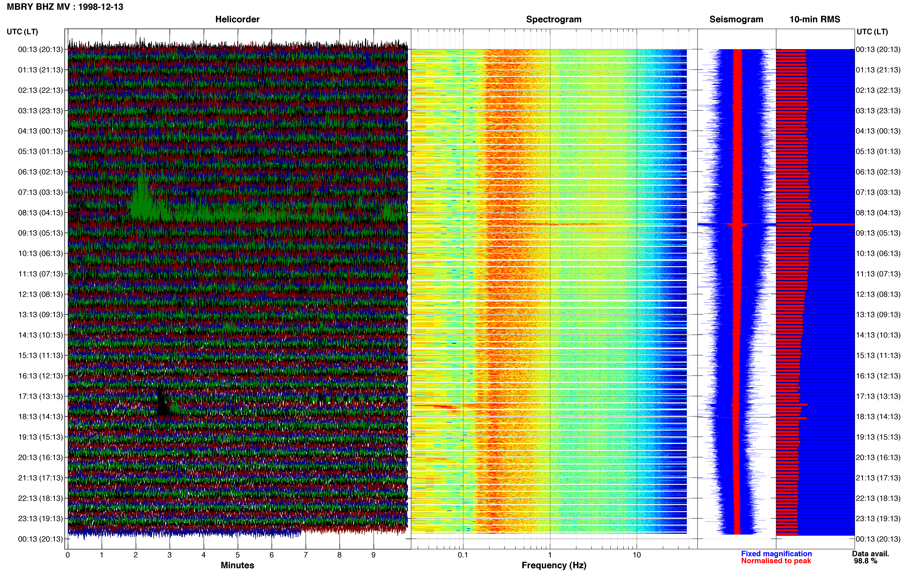Click the Seismogram panel heading
This screenshot has height=578, width=924.
(736, 20)
